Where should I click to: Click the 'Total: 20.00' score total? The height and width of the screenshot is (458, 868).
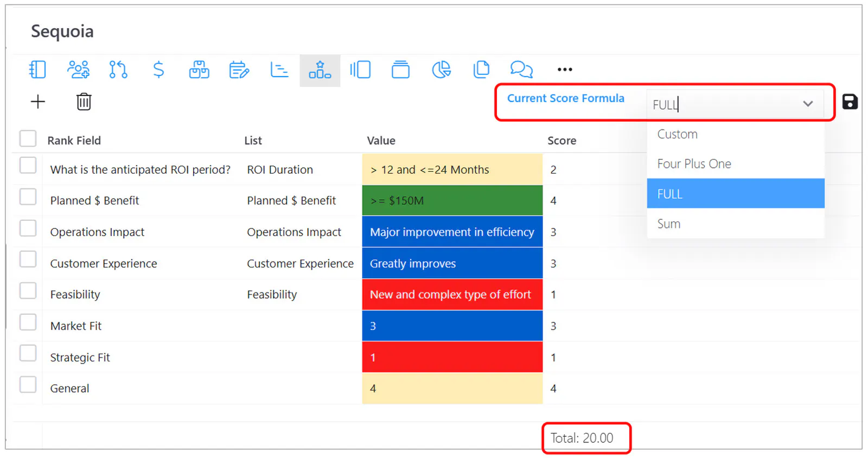[582, 438]
